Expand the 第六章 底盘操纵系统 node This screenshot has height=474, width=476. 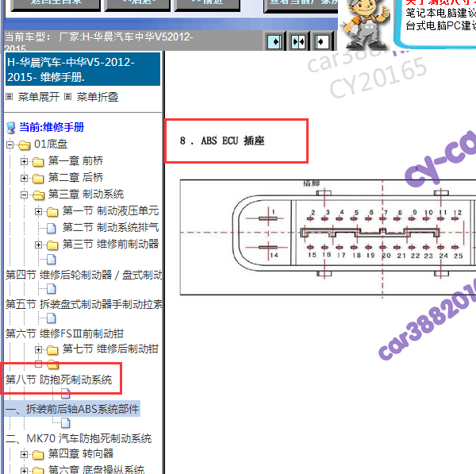(x=24, y=471)
